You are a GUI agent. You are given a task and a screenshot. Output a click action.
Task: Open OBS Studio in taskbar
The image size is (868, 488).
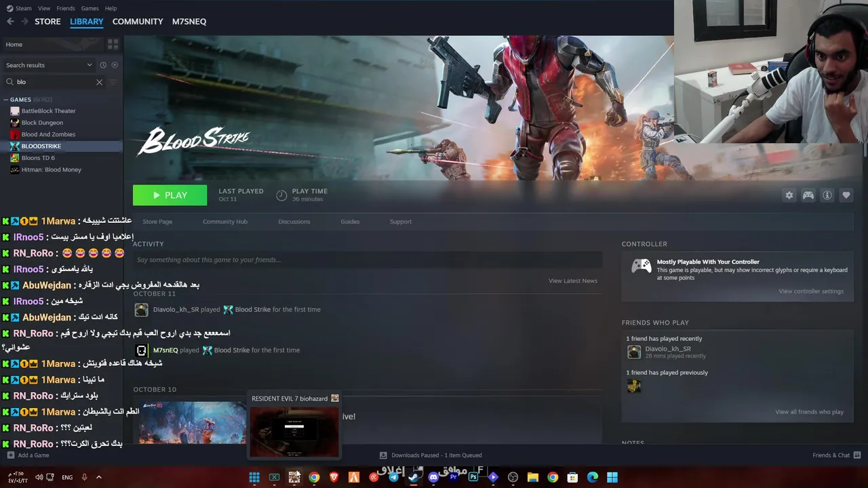click(x=513, y=477)
